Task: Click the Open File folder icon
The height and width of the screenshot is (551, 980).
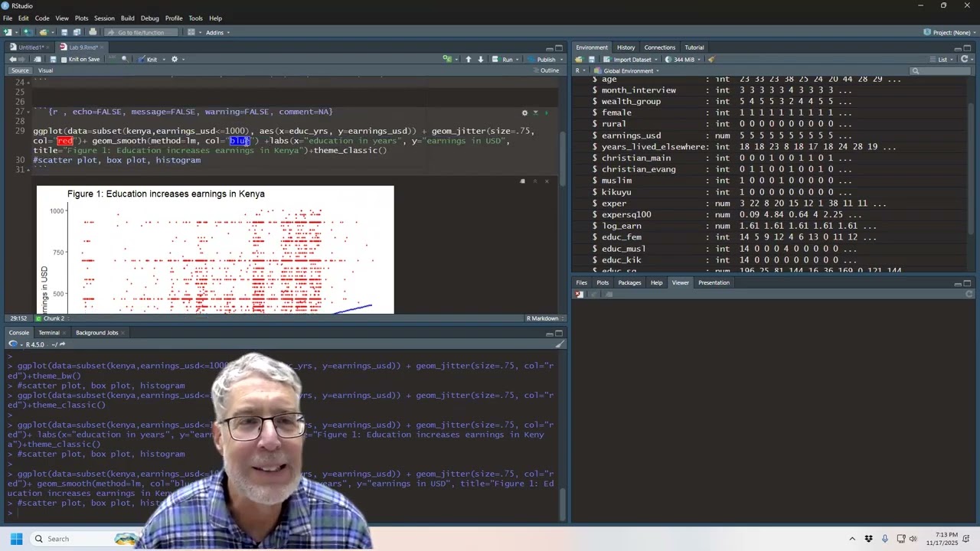Action: click(x=44, y=32)
